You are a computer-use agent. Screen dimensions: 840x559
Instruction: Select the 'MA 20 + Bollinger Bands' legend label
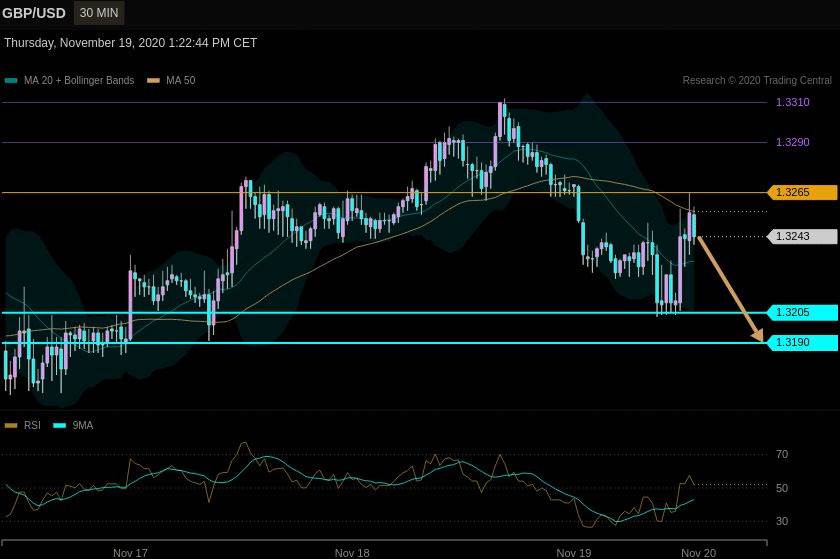[x=79, y=80]
